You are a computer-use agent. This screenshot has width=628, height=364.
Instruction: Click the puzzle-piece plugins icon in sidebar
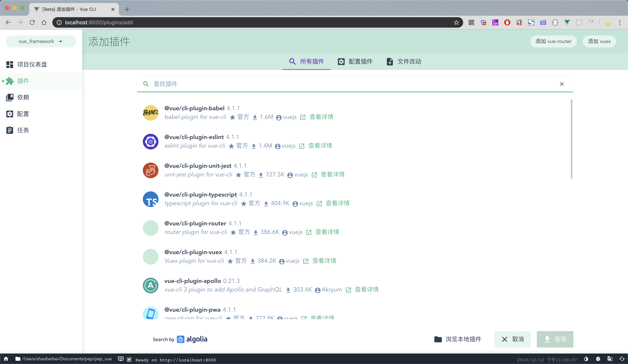10,81
